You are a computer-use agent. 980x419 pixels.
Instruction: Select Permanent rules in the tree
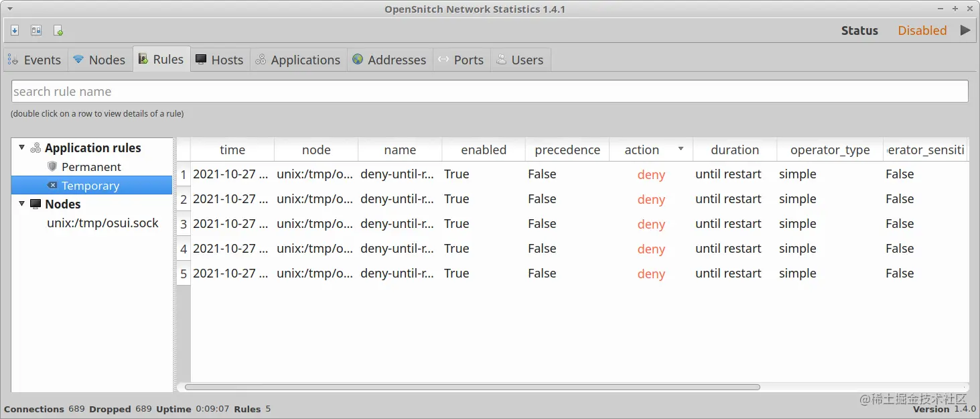coord(91,166)
